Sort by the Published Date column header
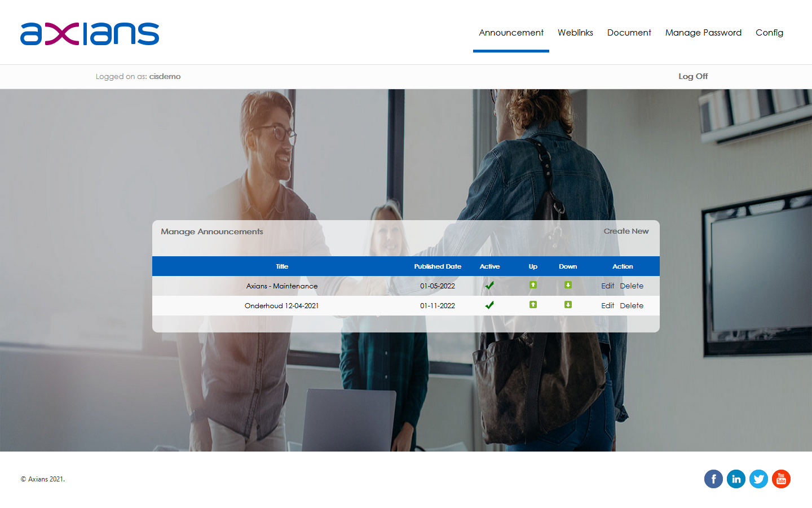The width and height of the screenshot is (812, 508). (438, 266)
